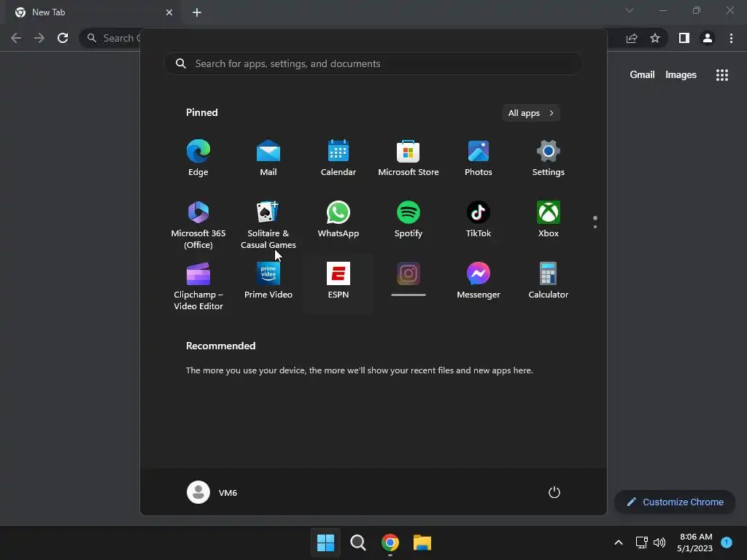747x560 pixels.
Task: Open the Chrome profile menu
Action: [708, 38]
